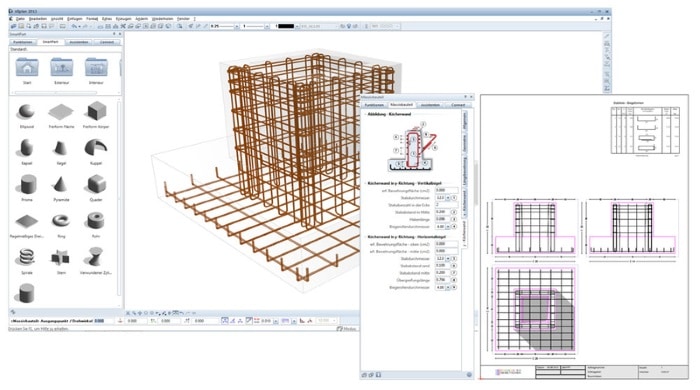Switch to Assistenten tab in SmartPart palette
This screenshot has height=390, width=700.
79,42
